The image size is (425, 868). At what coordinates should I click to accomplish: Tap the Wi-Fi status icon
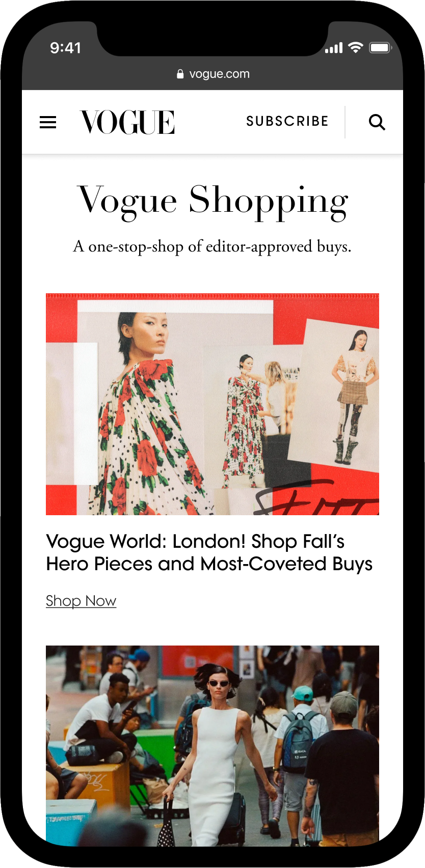pos(355,48)
